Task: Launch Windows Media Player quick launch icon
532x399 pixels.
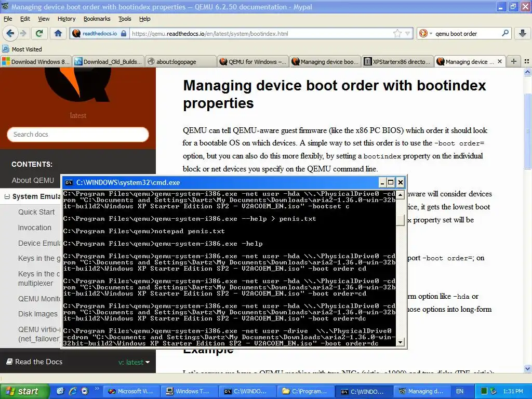Action: pos(85,391)
